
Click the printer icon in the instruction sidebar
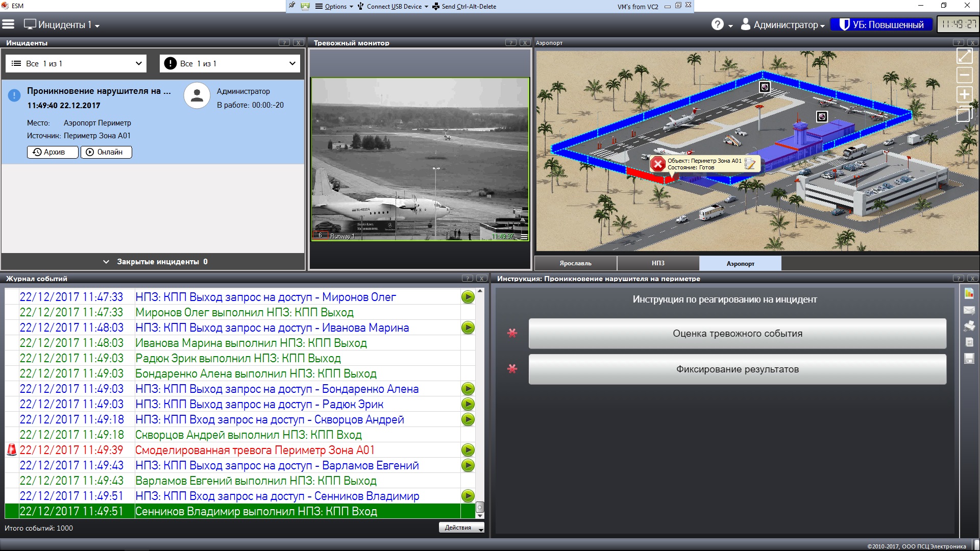click(969, 326)
